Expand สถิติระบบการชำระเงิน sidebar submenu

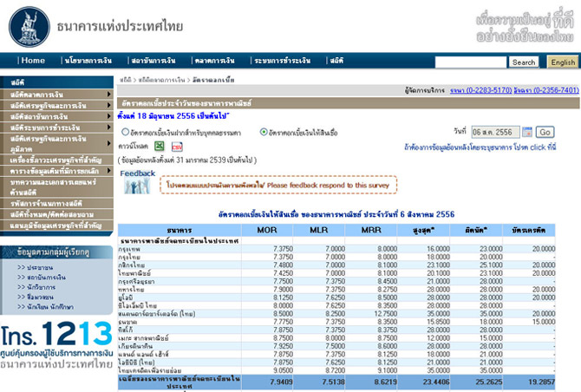(108, 127)
